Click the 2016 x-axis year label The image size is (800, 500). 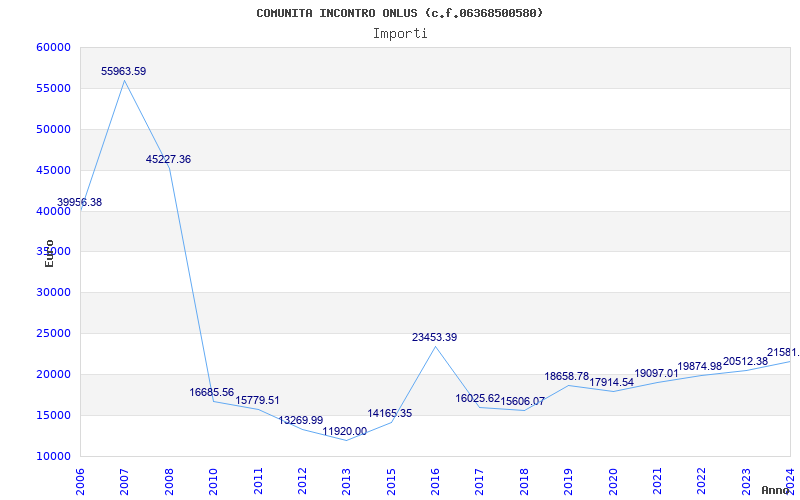tap(435, 481)
